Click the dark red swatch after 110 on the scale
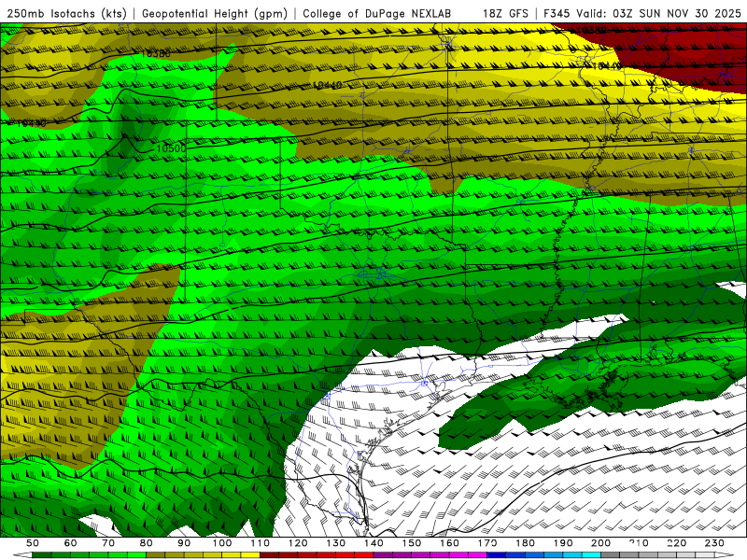 (270, 555)
